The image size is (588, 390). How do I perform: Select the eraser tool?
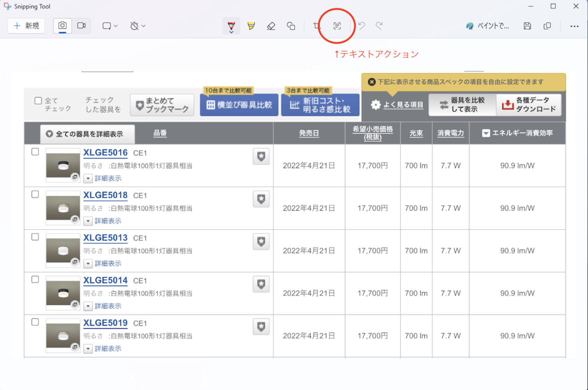pos(271,26)
